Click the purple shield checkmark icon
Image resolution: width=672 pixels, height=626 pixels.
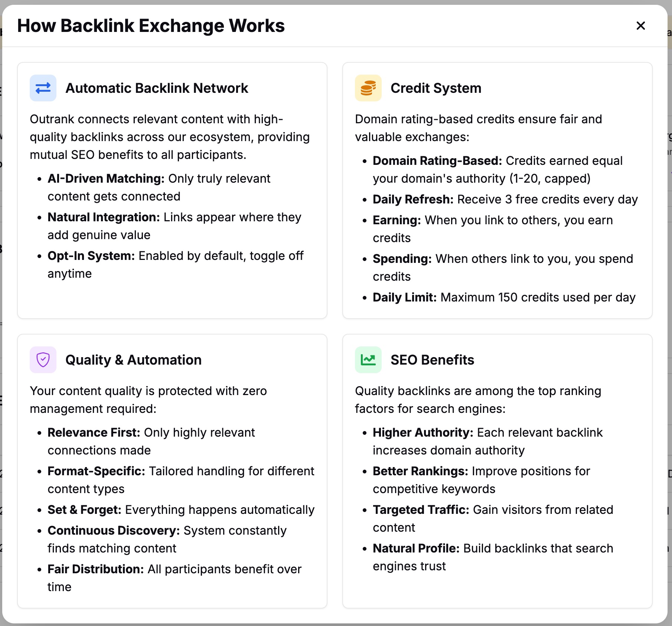tap(43, 359)
